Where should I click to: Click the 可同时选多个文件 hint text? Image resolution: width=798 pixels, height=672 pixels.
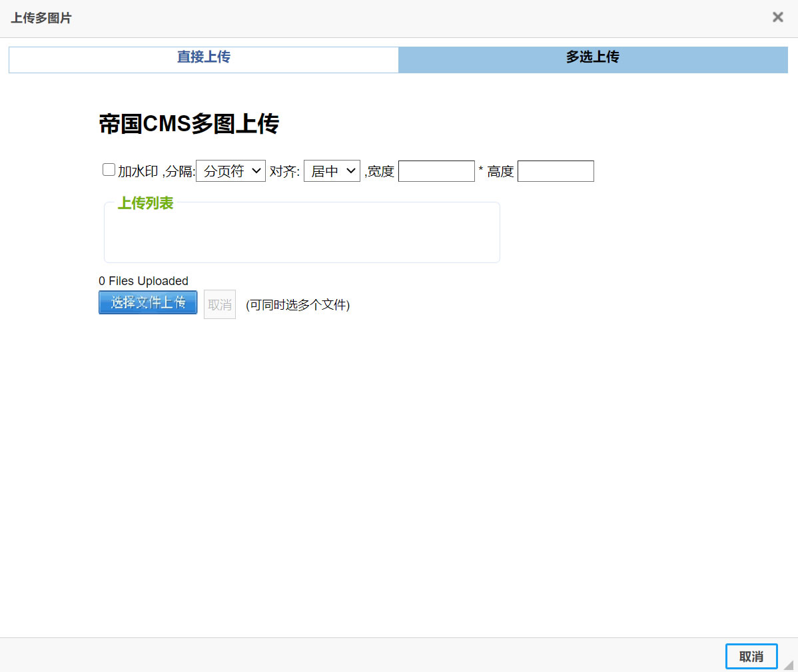297,304
